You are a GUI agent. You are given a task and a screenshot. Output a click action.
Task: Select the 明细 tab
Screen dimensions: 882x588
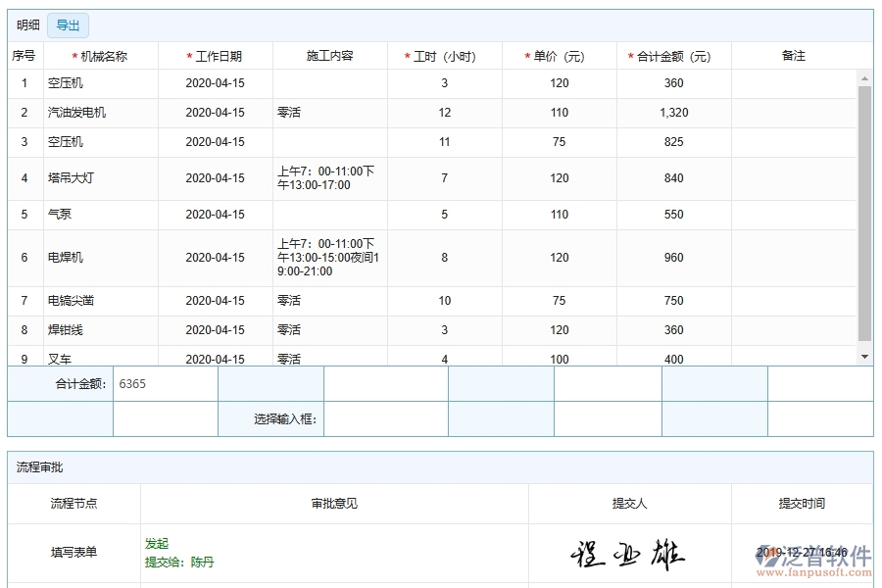(26, 25)
